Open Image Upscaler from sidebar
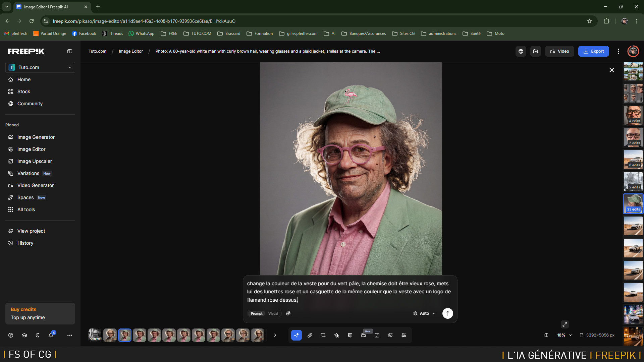 (35, 161)
